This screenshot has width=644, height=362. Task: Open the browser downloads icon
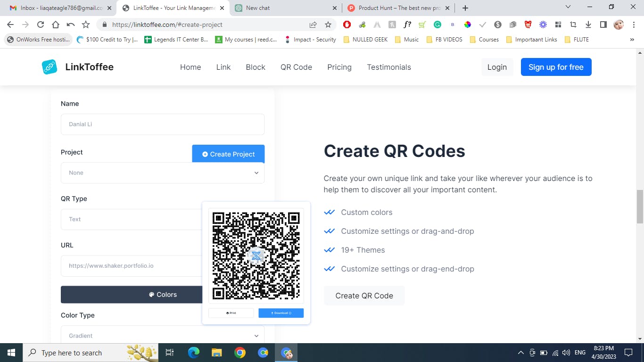pyautogui.click(x=588, y=25)
